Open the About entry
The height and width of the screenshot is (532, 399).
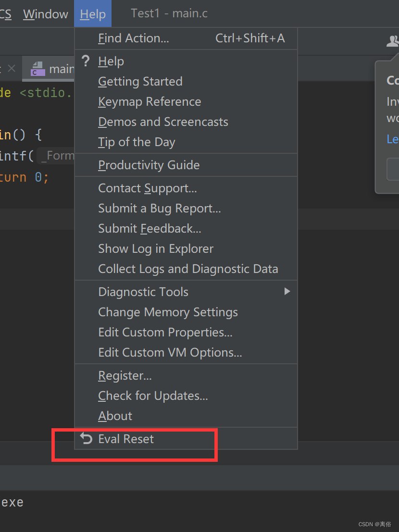[x=186, y=416]
